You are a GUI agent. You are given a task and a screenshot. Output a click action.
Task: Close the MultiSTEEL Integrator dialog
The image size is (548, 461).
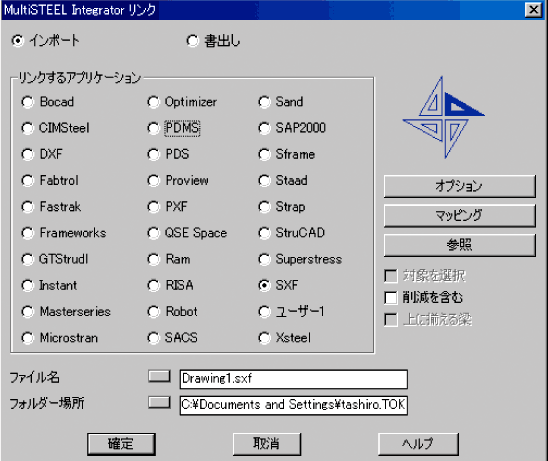tap(533, 10)
